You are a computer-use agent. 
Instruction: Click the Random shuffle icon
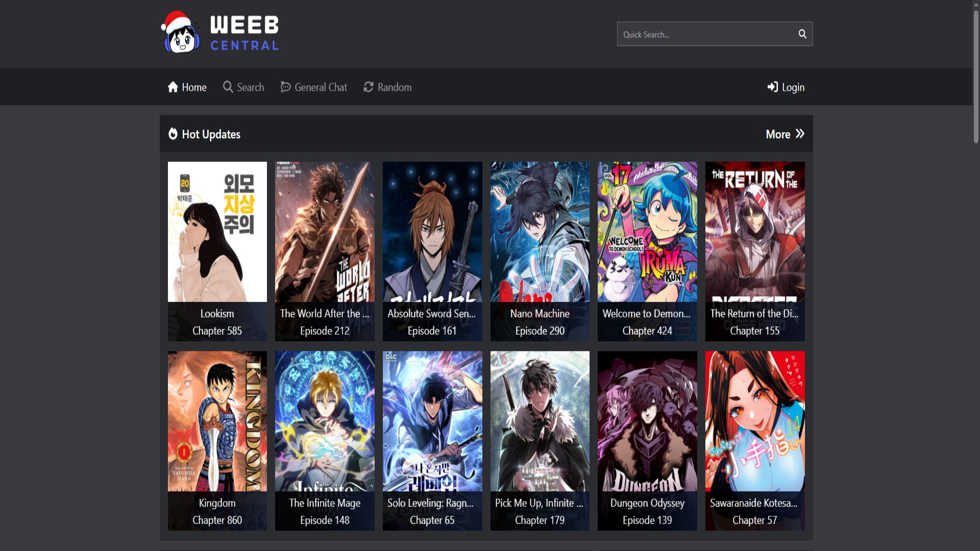pyautogui.click(x=369, y=87)
